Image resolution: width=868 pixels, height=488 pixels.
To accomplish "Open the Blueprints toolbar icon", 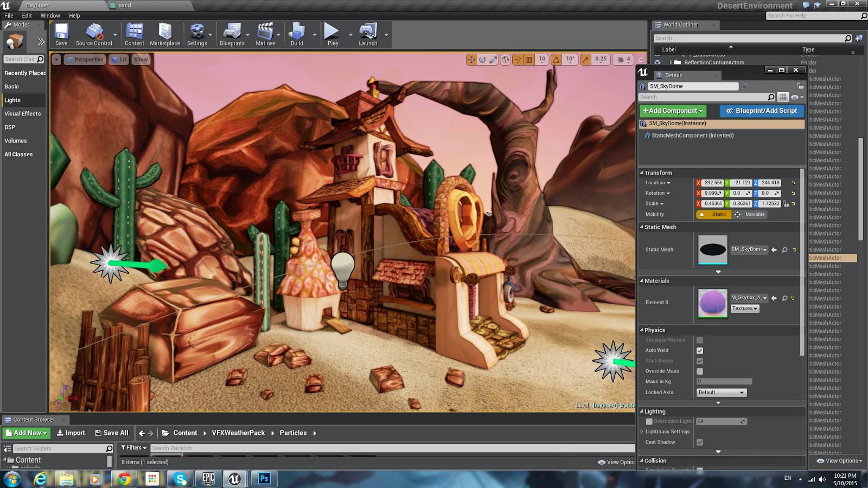I will (x=232, y=34).
